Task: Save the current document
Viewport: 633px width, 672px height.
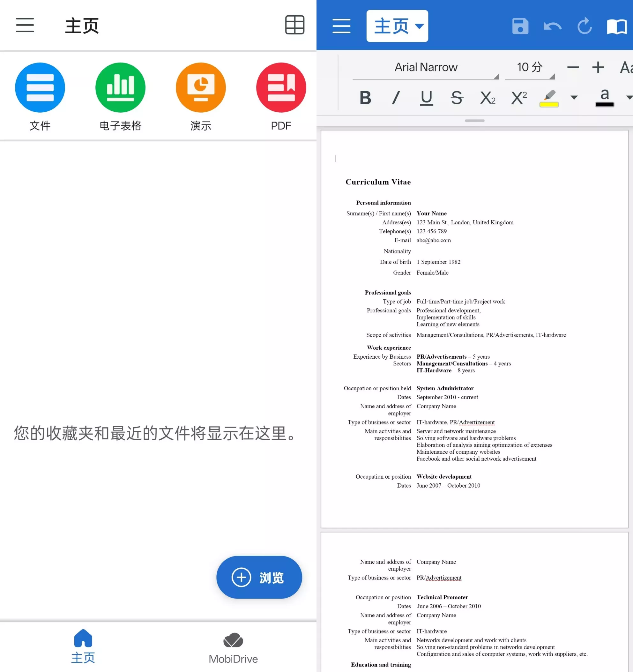Action: pos(520,26)
